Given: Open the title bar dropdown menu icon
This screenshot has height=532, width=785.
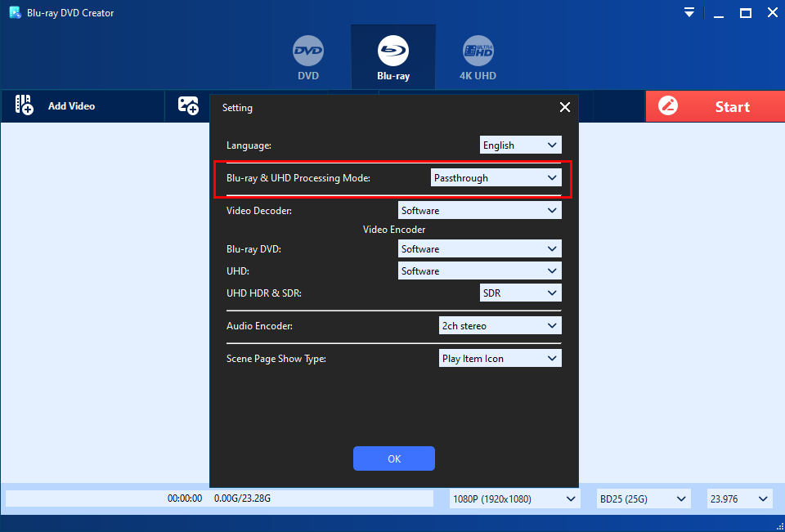Looking at the screenshot, I should (689, 12).
